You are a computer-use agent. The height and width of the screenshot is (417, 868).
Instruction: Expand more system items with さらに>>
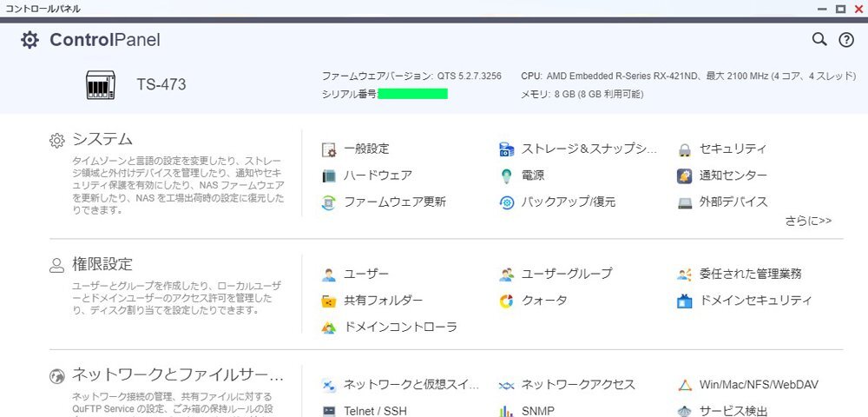tap(808, 221)
